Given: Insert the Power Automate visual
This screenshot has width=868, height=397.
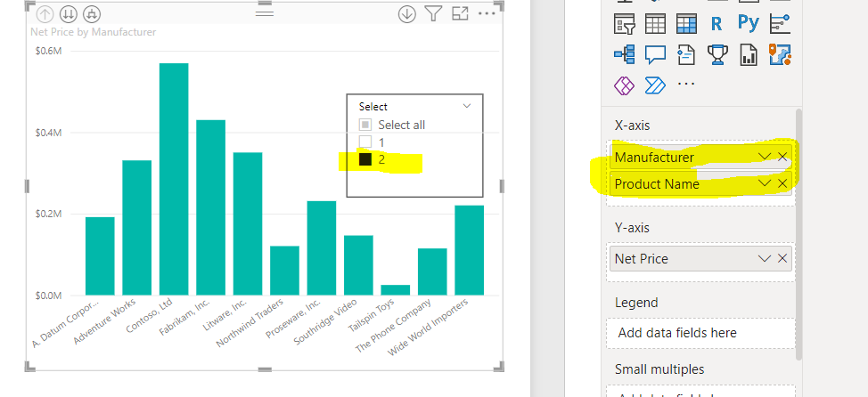Looking at the screenshot, I should (655, 85).
